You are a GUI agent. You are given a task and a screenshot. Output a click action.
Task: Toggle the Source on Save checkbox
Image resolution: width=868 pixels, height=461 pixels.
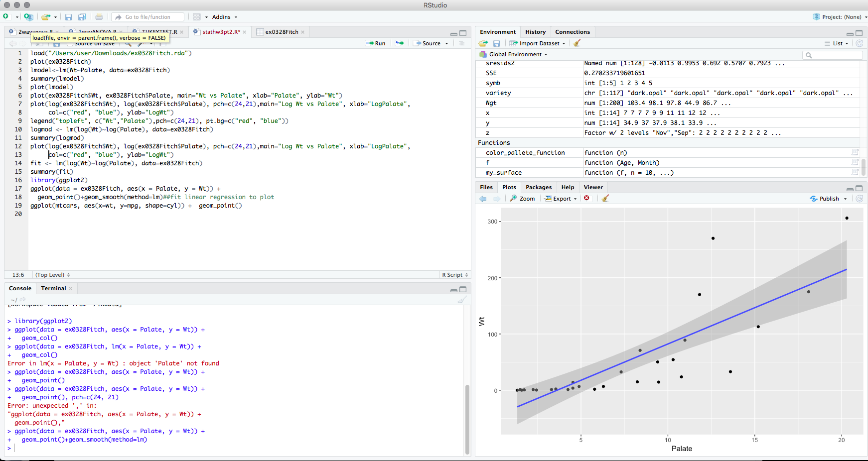(70, 44)
